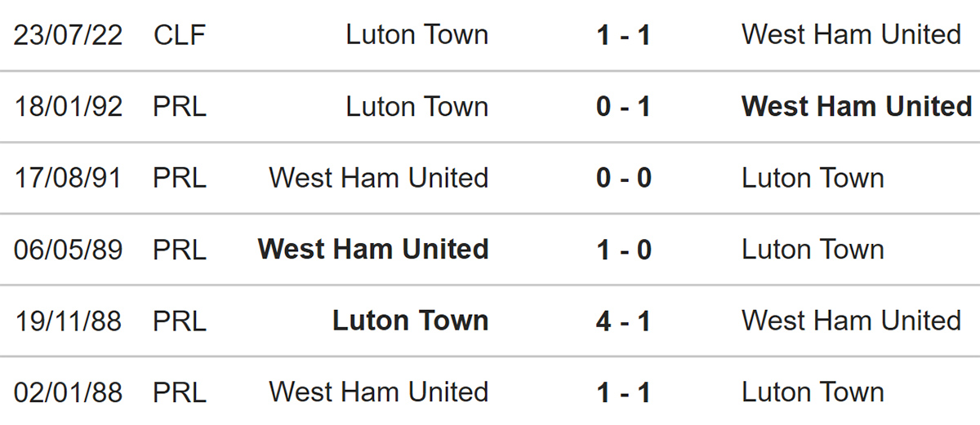
Task: Click Luton Town home team in 18/01/92 row
Action: [417, 107]
